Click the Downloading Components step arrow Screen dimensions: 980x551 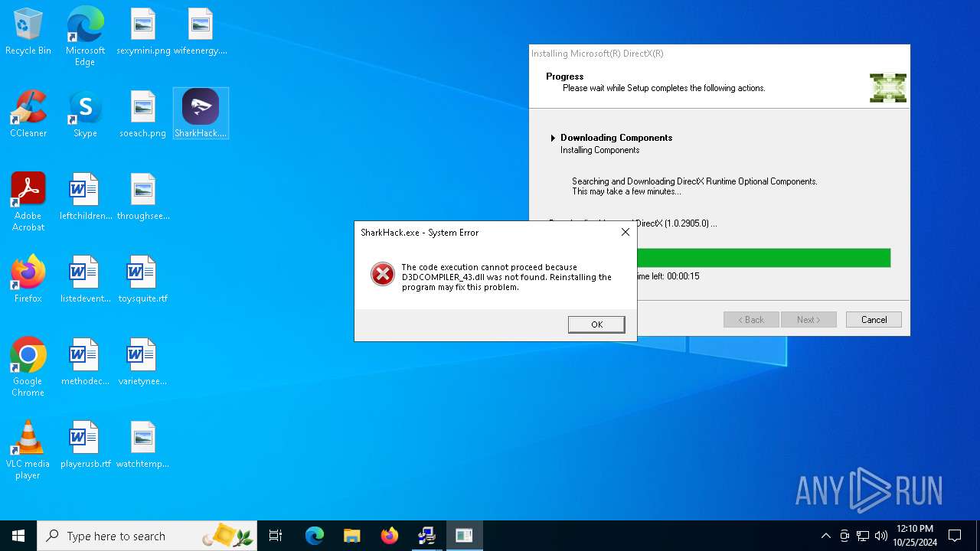pos(553,138)
